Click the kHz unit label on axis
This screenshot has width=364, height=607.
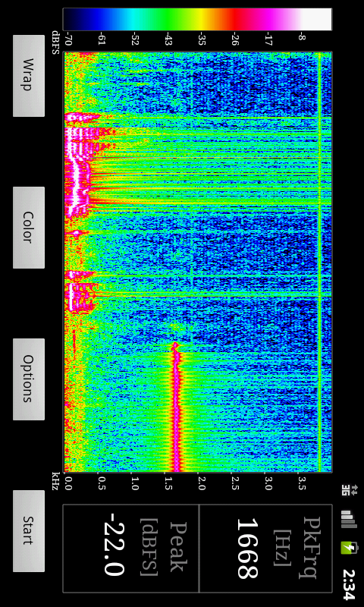click(x=56, y=480)
